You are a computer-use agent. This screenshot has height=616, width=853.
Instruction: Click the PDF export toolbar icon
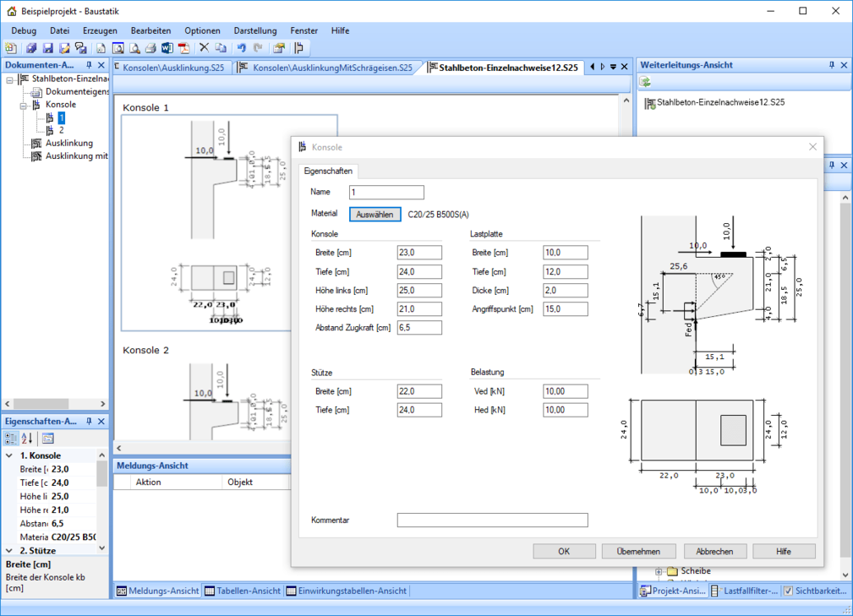pyautogui.click(x=183, y=48)
